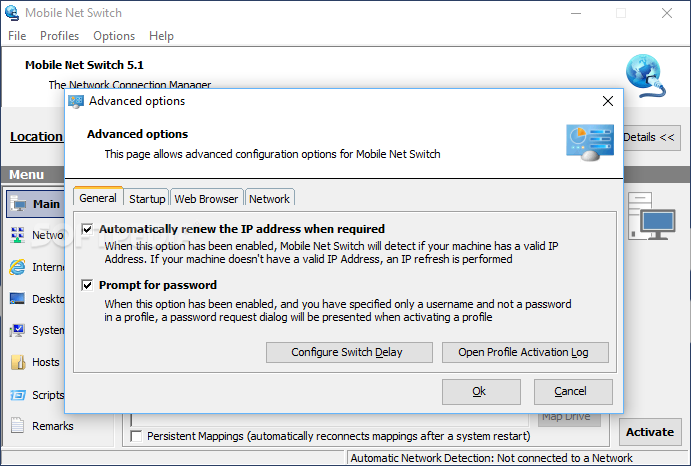The width and height of the screenshot is (691, 466).
Task: Open the Profiles menu
Action: [59, 36]
